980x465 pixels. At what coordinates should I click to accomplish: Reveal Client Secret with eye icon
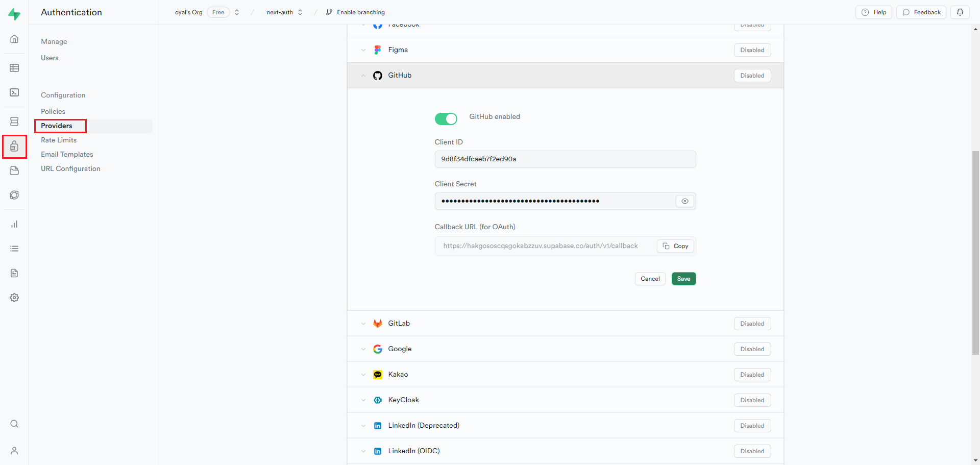coord(684,201)
